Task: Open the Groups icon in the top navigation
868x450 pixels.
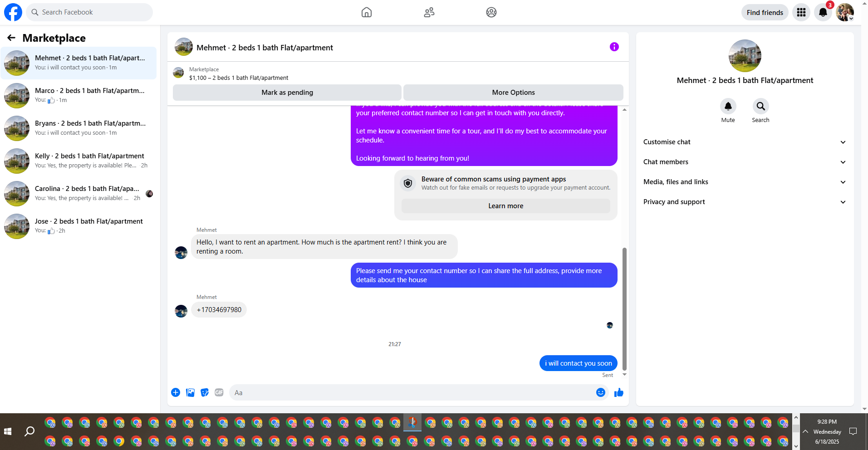Action: coord(491,12)
